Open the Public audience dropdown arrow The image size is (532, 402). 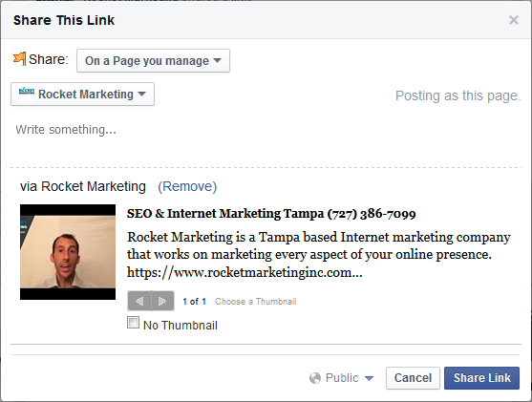click(x=369, y=378)
